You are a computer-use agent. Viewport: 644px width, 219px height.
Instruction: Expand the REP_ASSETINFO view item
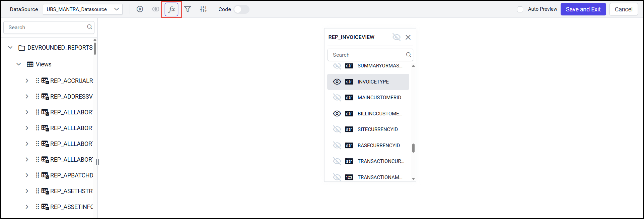(27, 207)
